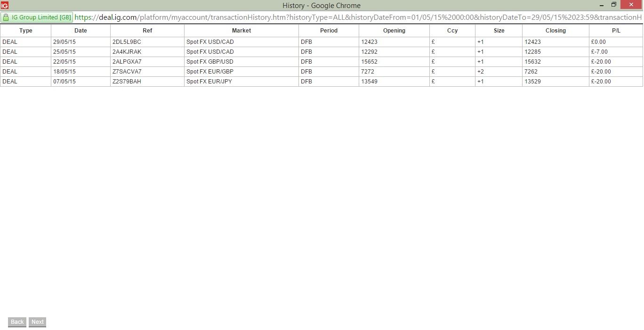Click the Back button
The image size is (644, 330).
(17, 322)
